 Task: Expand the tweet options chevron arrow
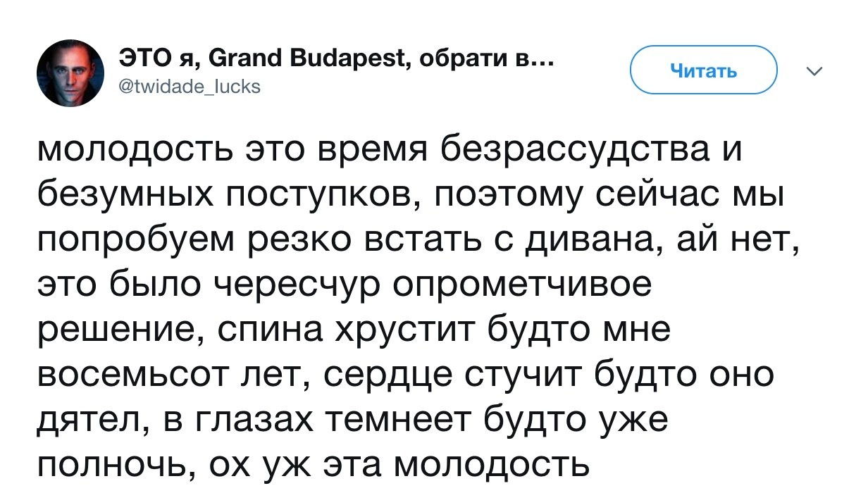(814, 71)
